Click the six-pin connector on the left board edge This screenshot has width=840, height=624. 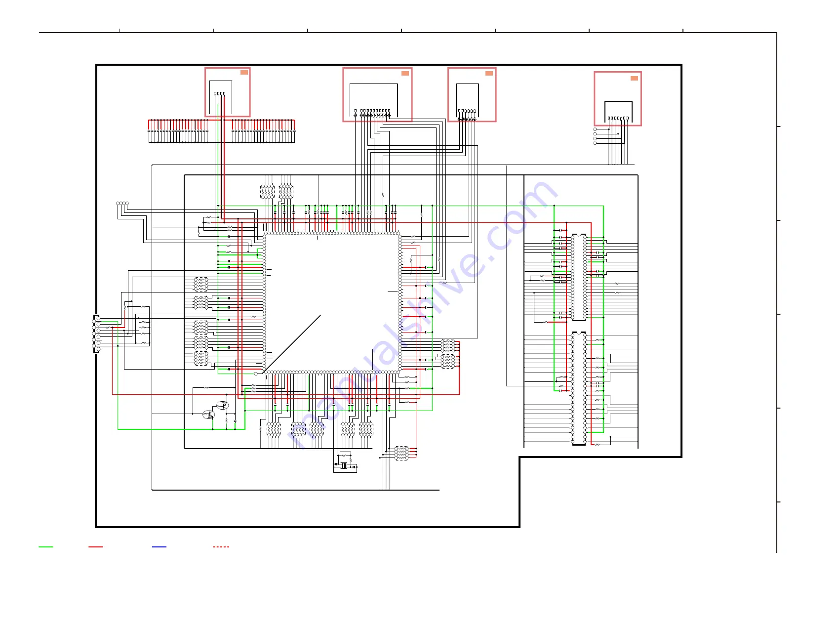97,333
